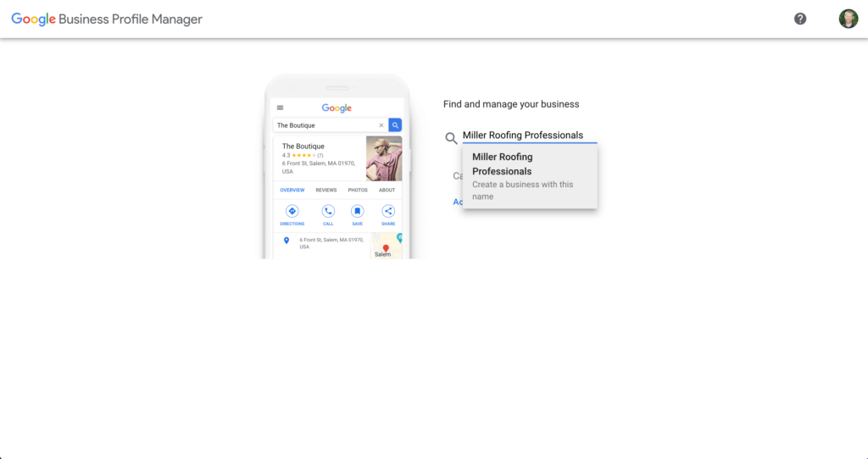Click the Google Business Profile Manager logo

(107, 19)
